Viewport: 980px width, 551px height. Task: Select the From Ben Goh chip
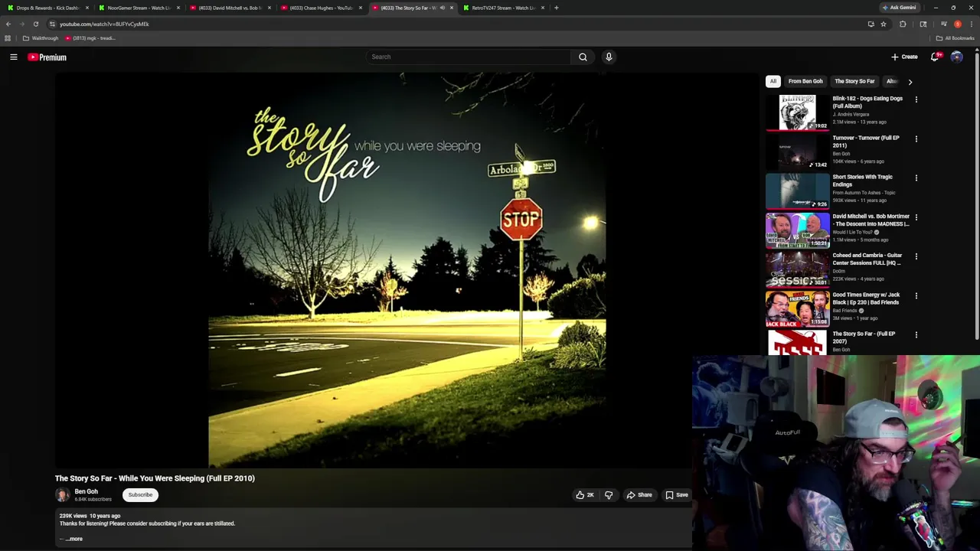pyautogui.click(x=805, y=81)
